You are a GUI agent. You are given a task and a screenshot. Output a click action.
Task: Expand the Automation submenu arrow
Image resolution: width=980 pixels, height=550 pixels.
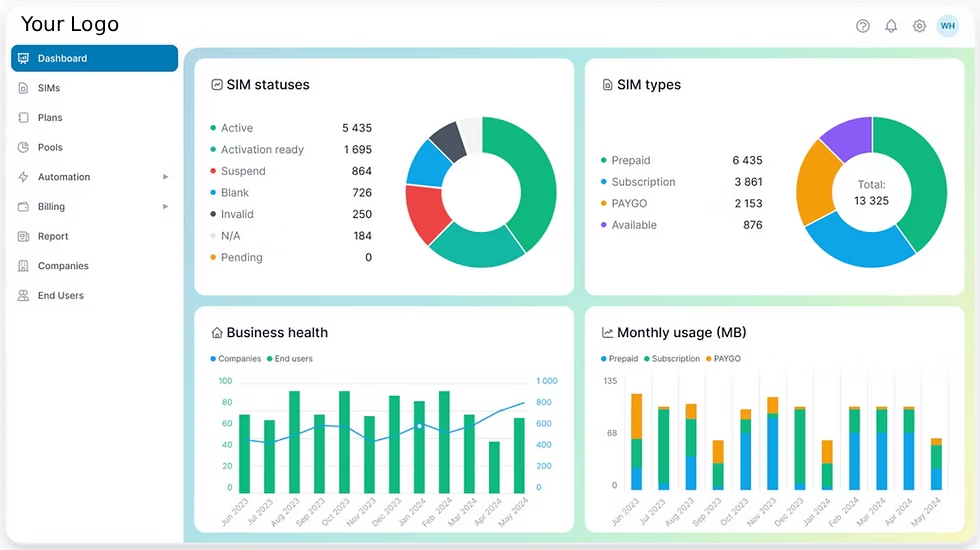point(166,177)
